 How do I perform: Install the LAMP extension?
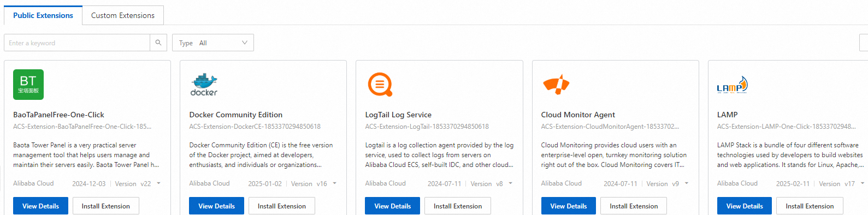pyautogui.click(x=810, y=206)
